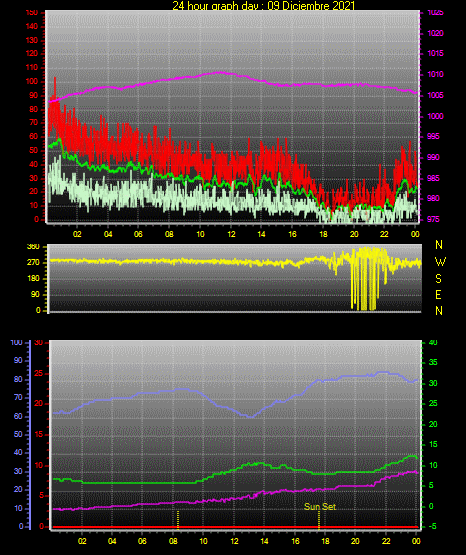Click the Sun Set label
Image resolution: width=466 pixels, height=555 pixels.
tap(320, 507)
